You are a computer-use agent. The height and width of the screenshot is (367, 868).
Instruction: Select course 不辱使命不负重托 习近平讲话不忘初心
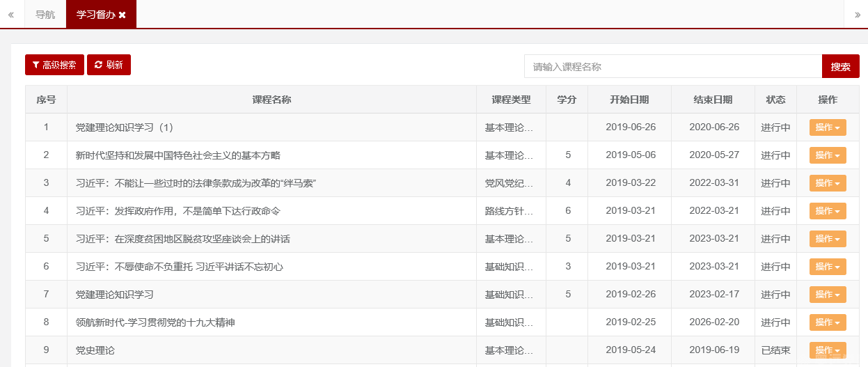pos(180,267)
